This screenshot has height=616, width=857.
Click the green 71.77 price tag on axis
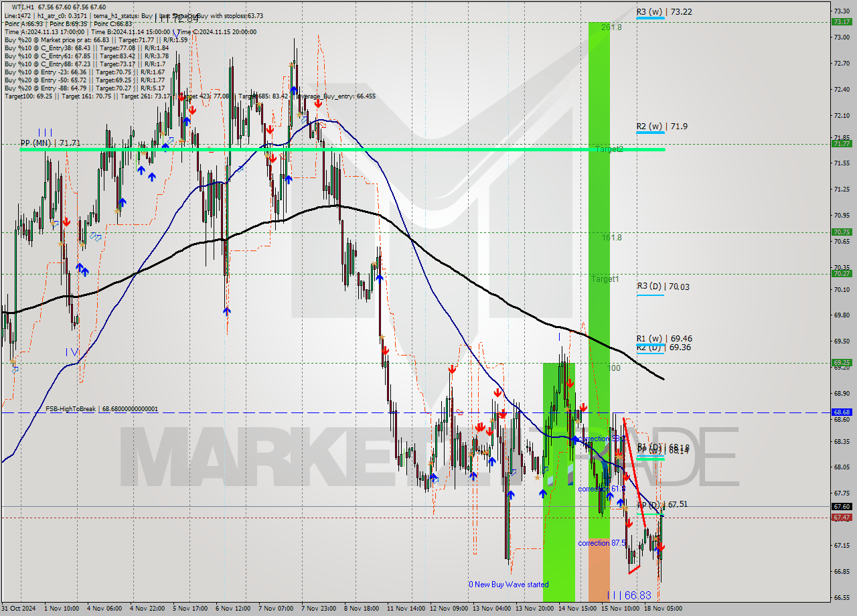pos(841,143)
